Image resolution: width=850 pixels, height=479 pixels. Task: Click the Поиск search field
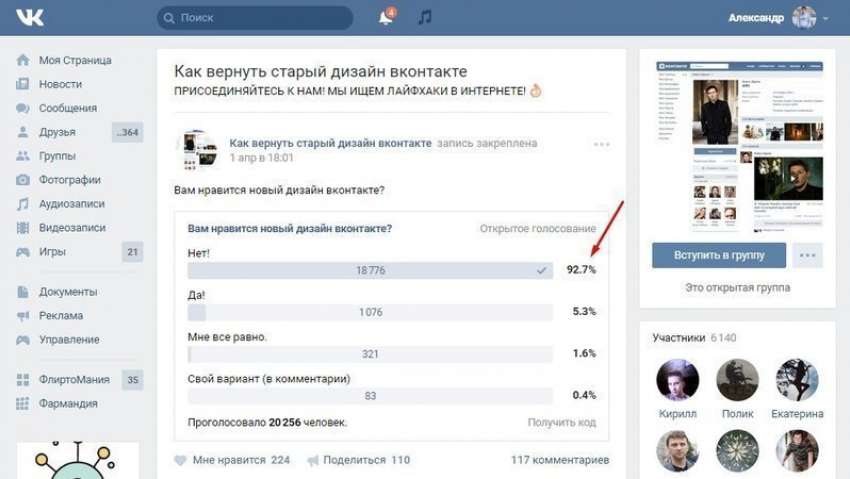pyautogui.click(x=255, y=18)
